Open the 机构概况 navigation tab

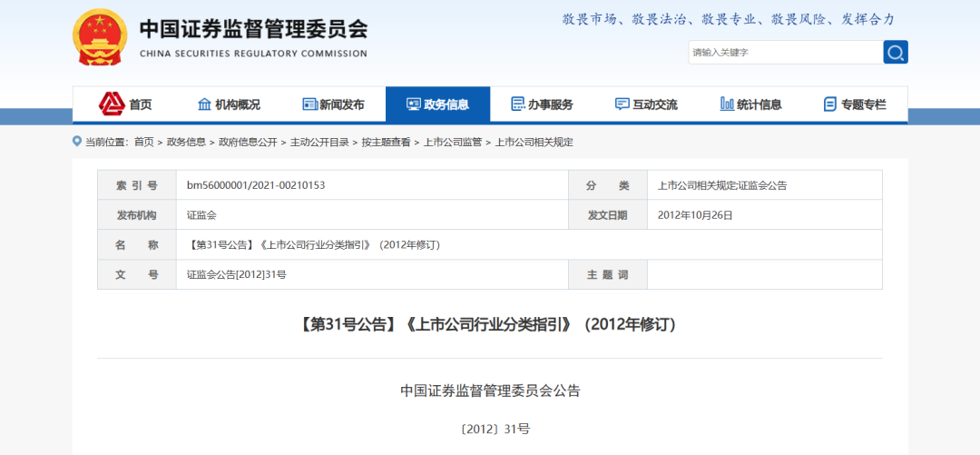(230, 104)
